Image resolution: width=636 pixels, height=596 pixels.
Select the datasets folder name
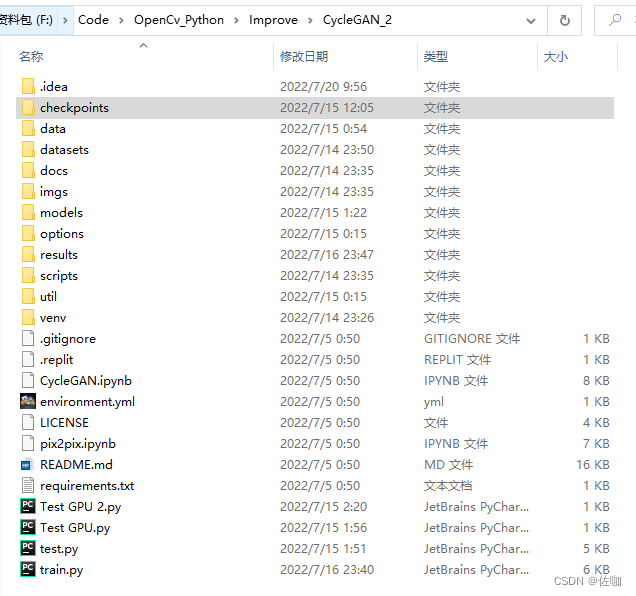[x=64, y=150]
